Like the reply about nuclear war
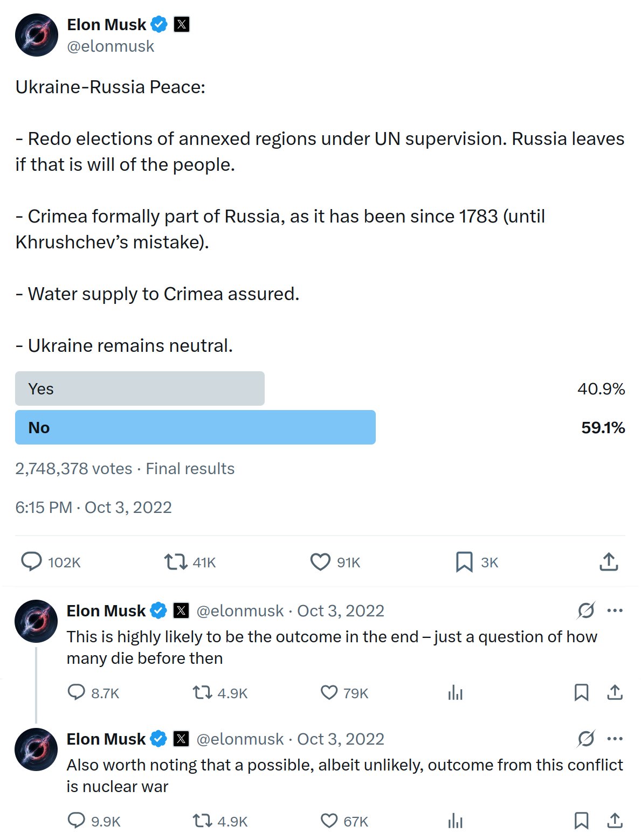This screenshot has width=641, height=840. coord(329,821)
